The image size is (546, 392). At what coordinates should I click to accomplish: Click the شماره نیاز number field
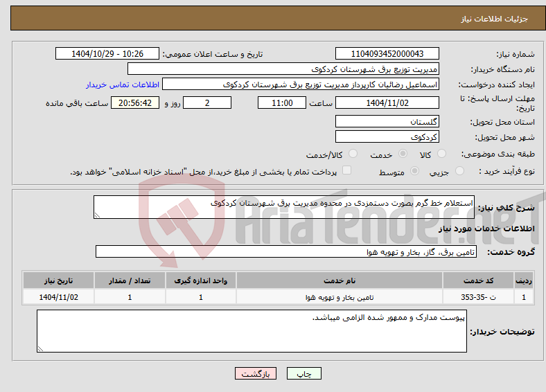387,53
